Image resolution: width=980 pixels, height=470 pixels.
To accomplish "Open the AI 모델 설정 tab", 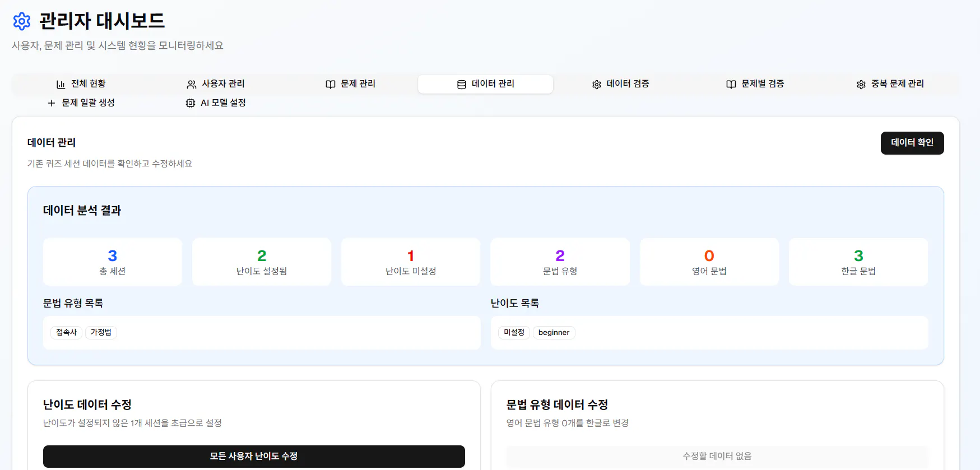I will 216,103.
